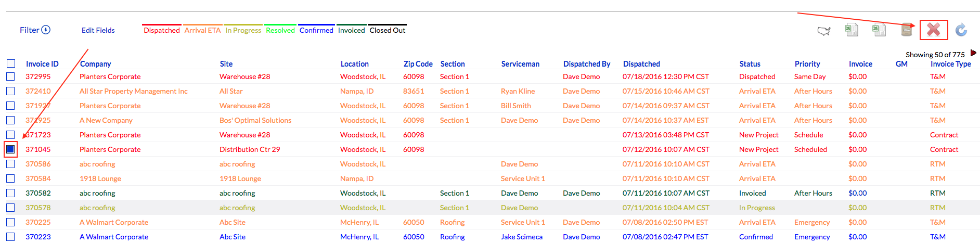Viewport: 980px width, 243px height.
Task: Click the In Progress status of invoice 370578
Action: pyautogui.click(x=757, y=208)
